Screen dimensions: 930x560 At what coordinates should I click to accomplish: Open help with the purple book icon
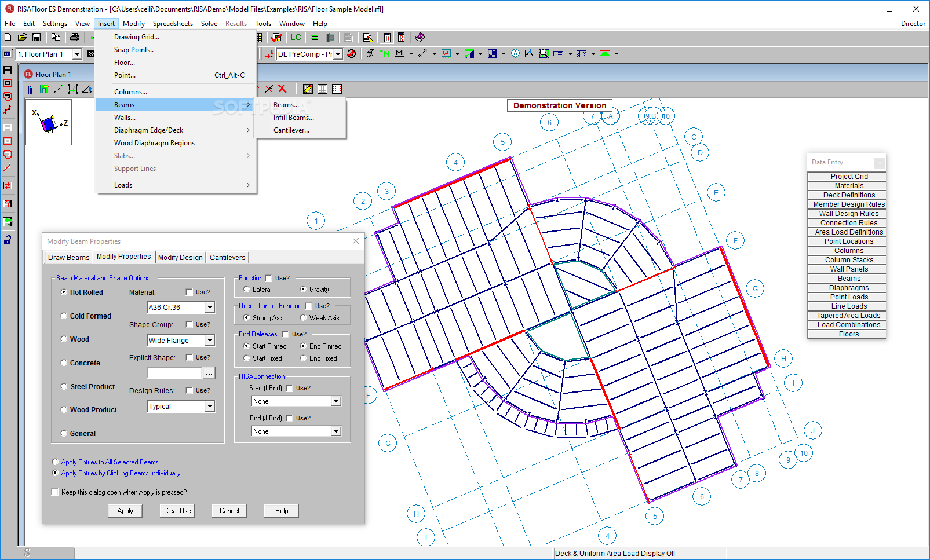click(x=420, y=37)
